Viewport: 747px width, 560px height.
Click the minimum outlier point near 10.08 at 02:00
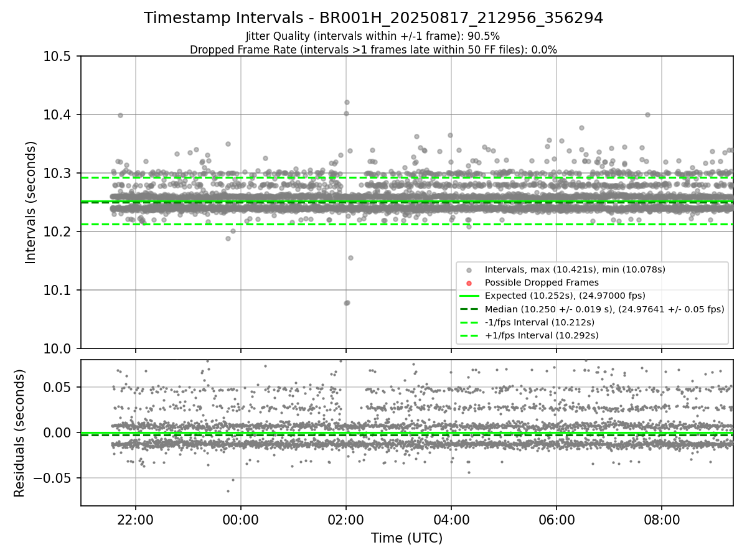[347, 302]
